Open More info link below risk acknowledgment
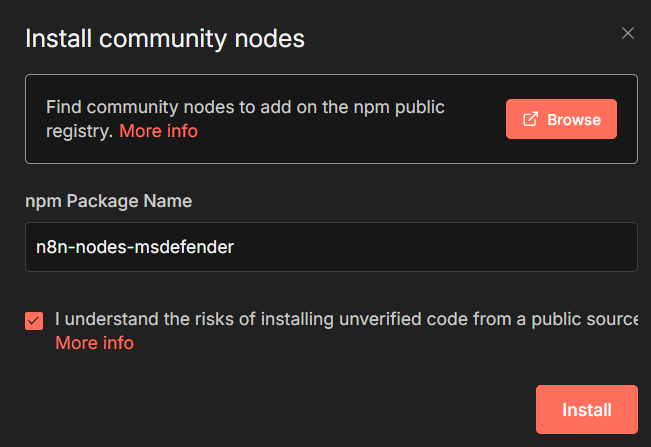This screenshot has height=447, width=651. pyautogui.click(x=94, y=343)
